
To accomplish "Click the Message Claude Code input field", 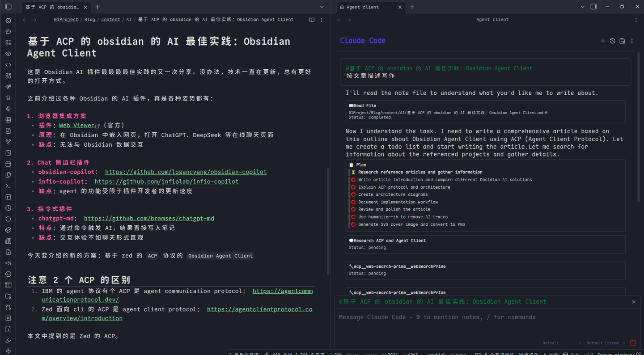I will coord(487,317).
